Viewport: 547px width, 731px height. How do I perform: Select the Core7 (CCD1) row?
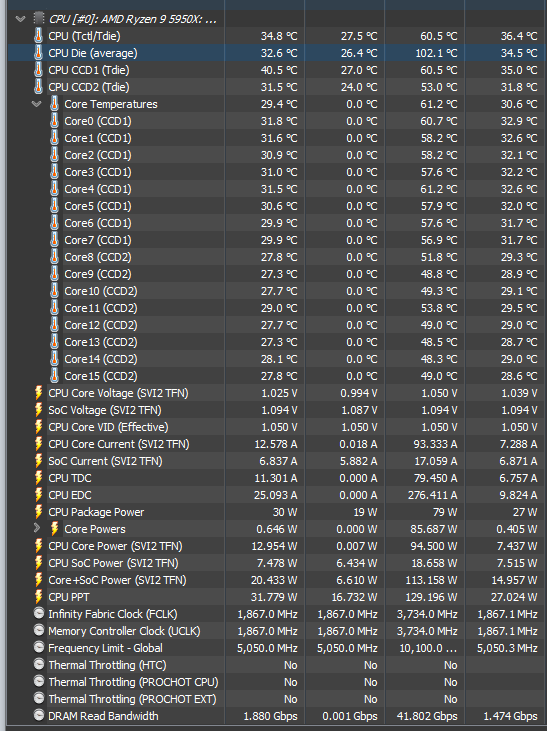coord(277,240)
